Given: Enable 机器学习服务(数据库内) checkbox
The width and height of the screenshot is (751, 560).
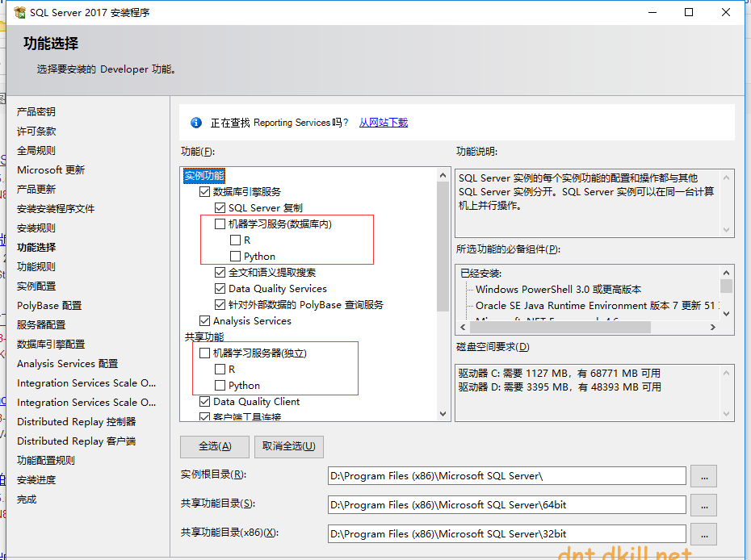Looking at the screenshot, I should 220,224.
